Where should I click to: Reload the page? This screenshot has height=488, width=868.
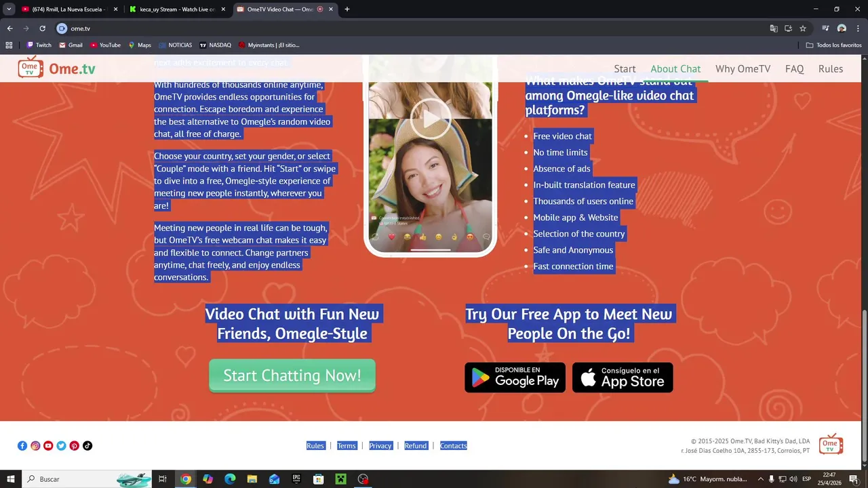pos(42,28)
